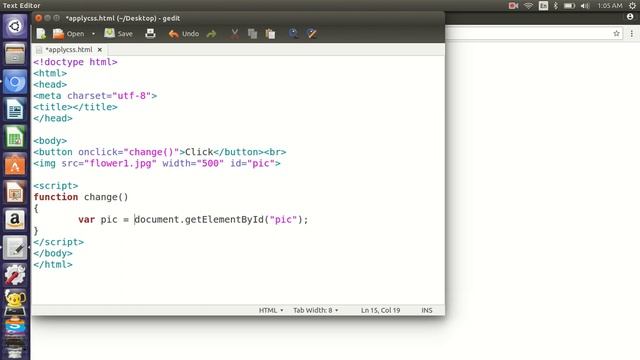Click the <meta charset="utf-8"> line
640x360 pixels.
[x=95, y=96]
